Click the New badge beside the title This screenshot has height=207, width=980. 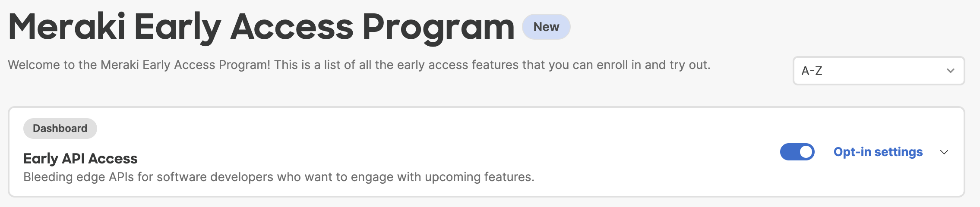[x=546, y=27]
